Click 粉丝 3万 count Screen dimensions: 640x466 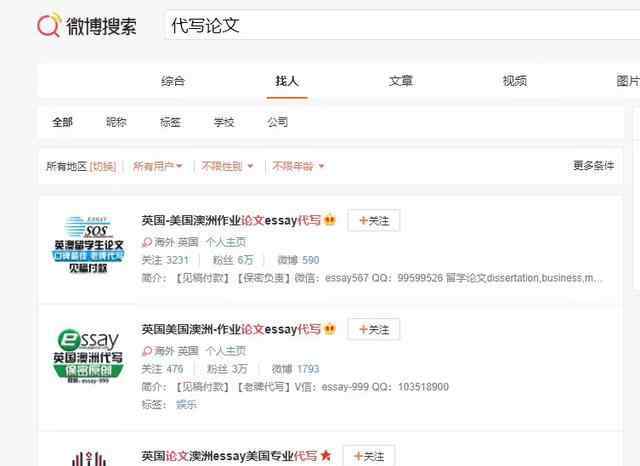227,369
